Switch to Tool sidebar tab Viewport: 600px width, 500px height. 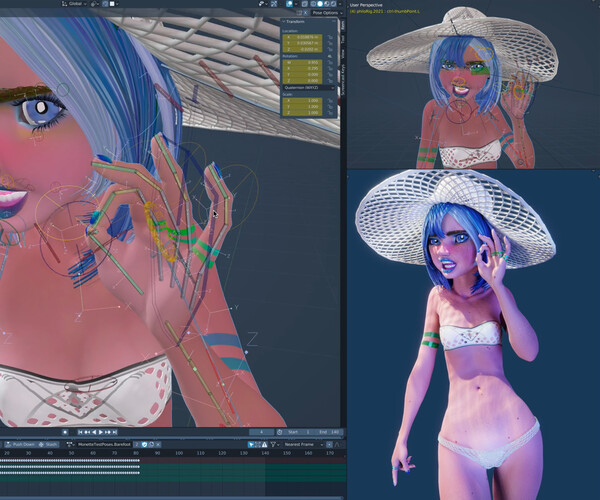point(343,38)
